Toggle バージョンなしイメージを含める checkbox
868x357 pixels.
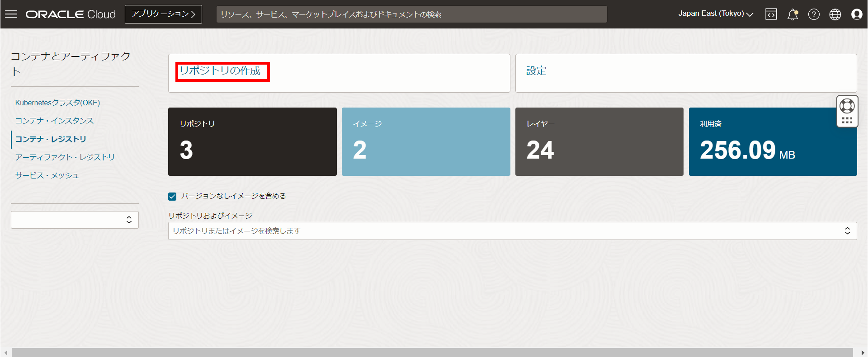pyautogui.click(x=172, y=196)
